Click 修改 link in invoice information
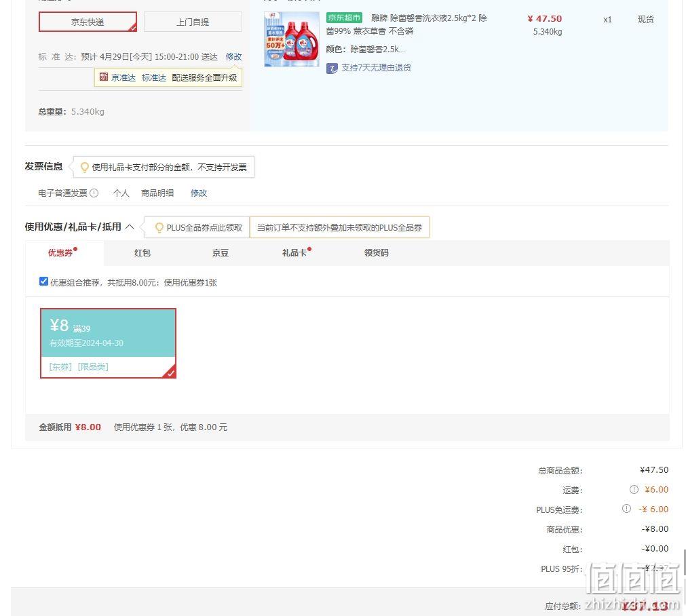The image size is (686, 616). [x=199, y=193]
